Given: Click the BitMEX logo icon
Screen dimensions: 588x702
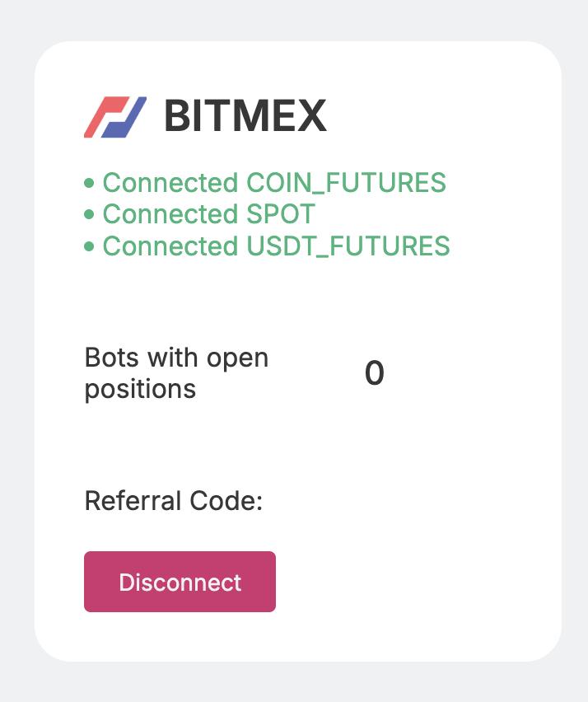Looking at the screenshot, I should pos(115,117).
